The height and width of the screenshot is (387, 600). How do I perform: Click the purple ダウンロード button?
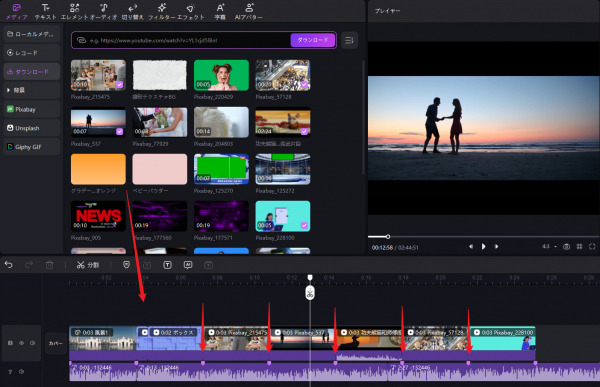pyautogui.click(x=313, y=40)
